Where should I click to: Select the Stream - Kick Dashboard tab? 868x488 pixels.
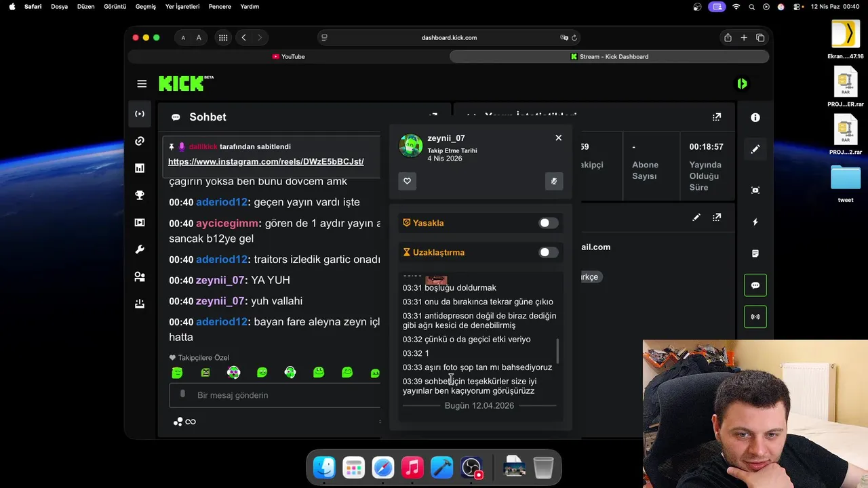tap(610, 56)
